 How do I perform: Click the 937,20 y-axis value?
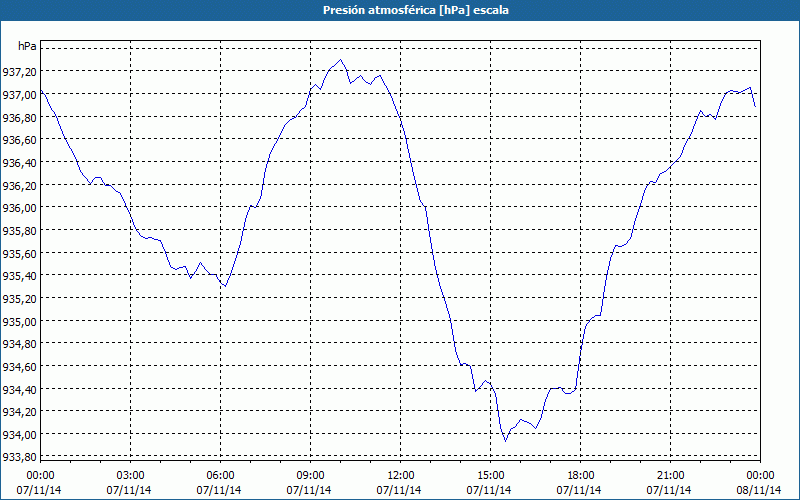pos(19,72)
